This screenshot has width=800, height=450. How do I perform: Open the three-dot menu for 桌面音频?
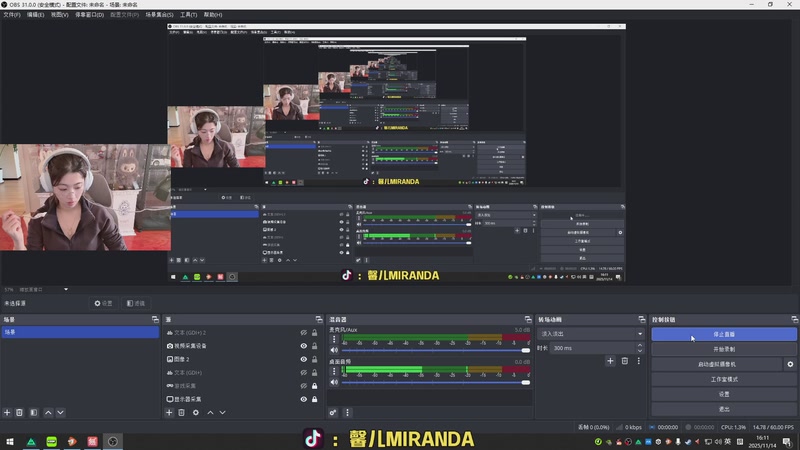[334, 371]
